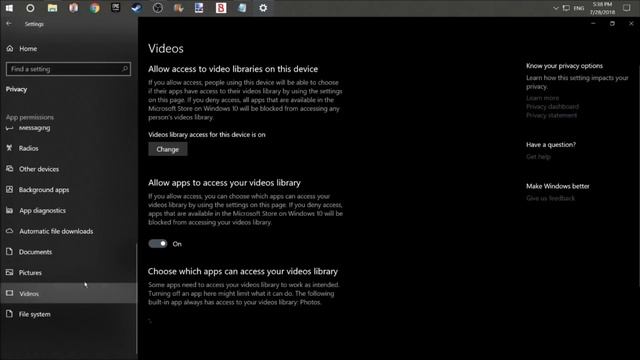
Task: Click the network icon in system tray
Action: [x=566, y=8]
